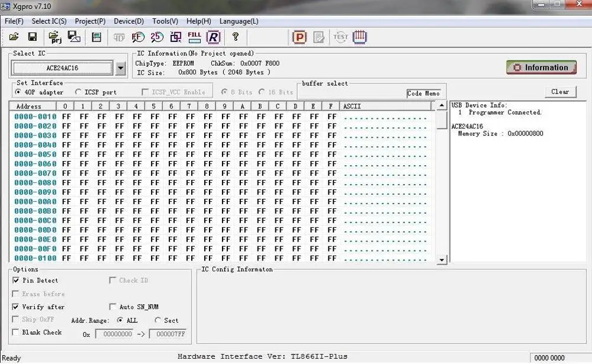Screen dimensions: 592x364
Task: Click the FILL buffer icon
Action: (x=194, y=37)
